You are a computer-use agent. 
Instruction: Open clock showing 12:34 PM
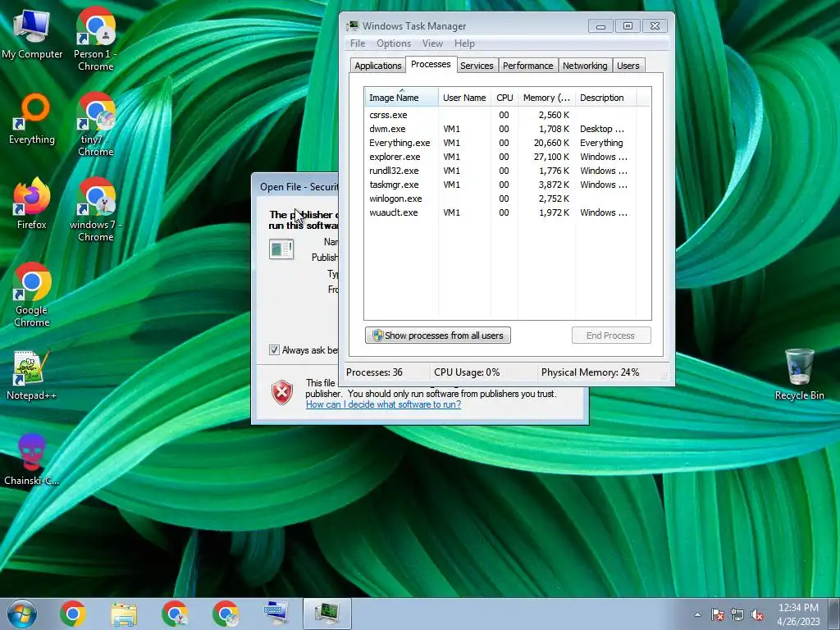tap(798, 614)
